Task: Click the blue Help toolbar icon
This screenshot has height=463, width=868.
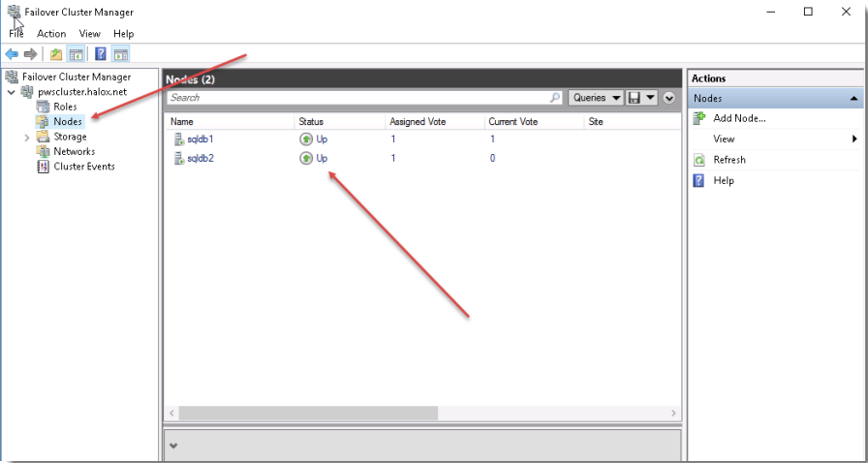Action: [x=101, y=53]
